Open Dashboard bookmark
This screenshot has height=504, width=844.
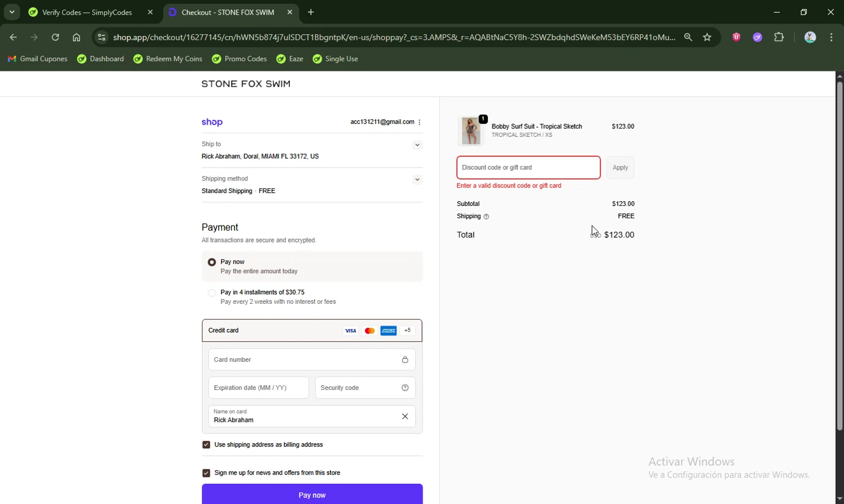[101, 58]
